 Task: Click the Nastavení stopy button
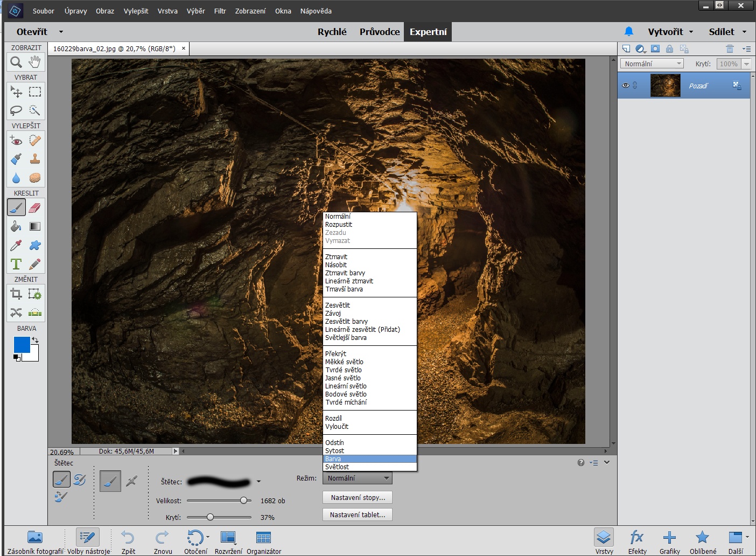coord(358,497)
